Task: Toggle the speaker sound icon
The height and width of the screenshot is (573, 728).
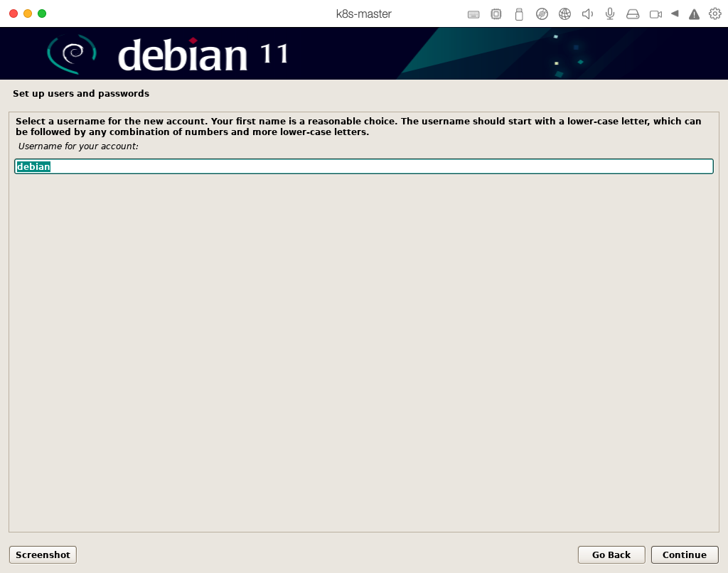Action: pos(587,14)
